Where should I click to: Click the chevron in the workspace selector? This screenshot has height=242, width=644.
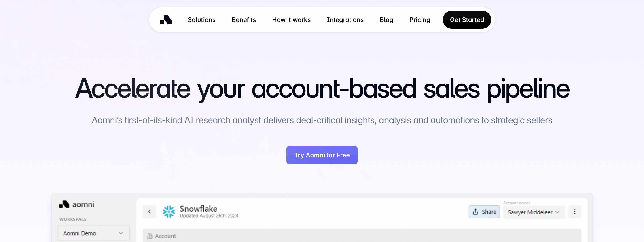tap(121, 233)
